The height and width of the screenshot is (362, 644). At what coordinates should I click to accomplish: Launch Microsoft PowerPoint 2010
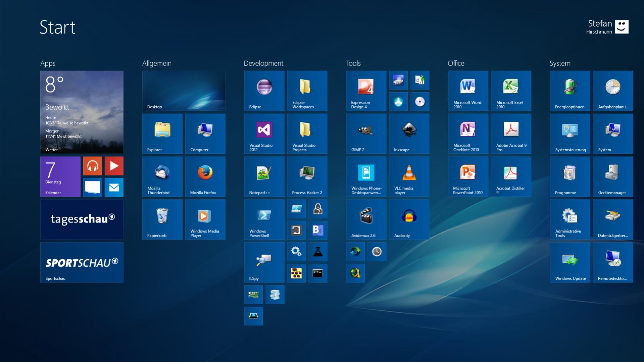[x=468, y=176]
